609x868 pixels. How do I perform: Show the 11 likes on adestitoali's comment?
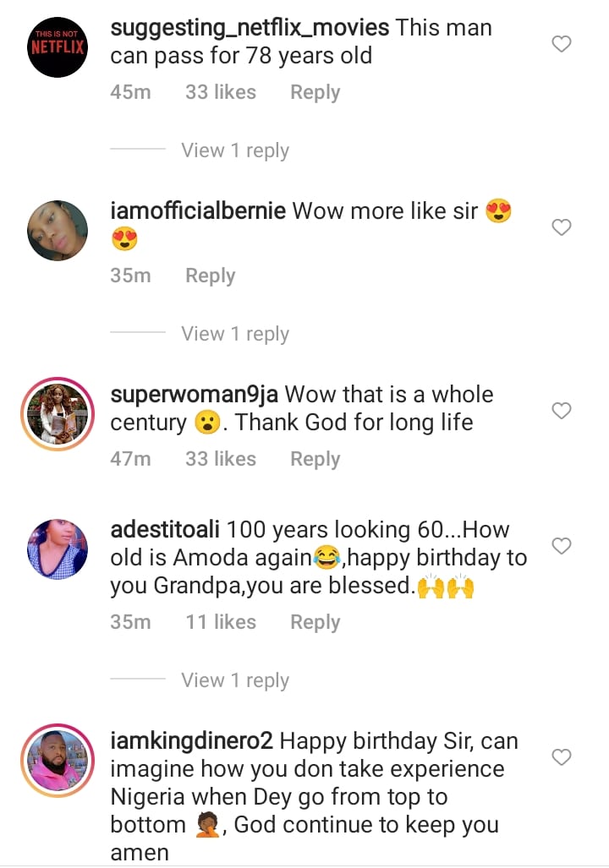[220, 622]
